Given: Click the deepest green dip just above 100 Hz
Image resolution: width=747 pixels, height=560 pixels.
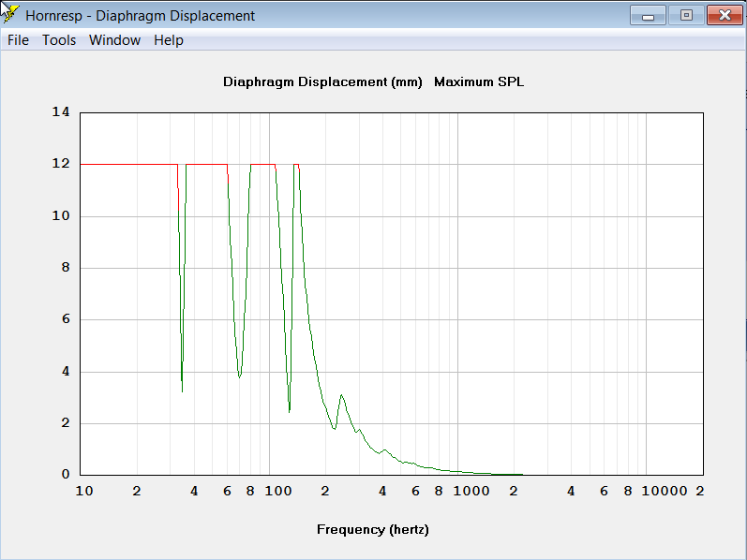Looking at the screenshot, I should tap(290, 411).
